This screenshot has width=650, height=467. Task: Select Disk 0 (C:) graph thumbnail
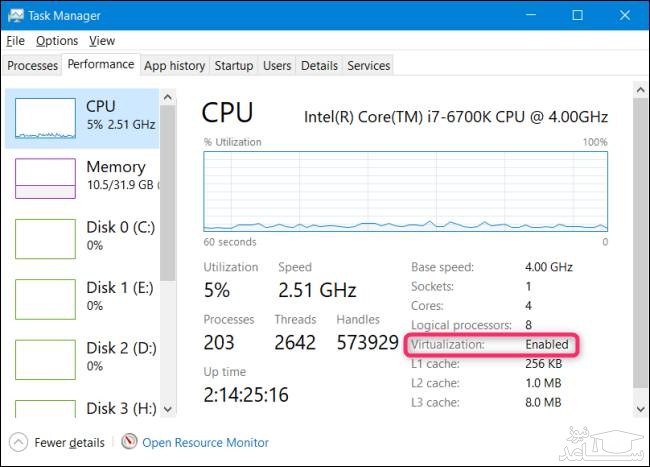tap(45, 238)
